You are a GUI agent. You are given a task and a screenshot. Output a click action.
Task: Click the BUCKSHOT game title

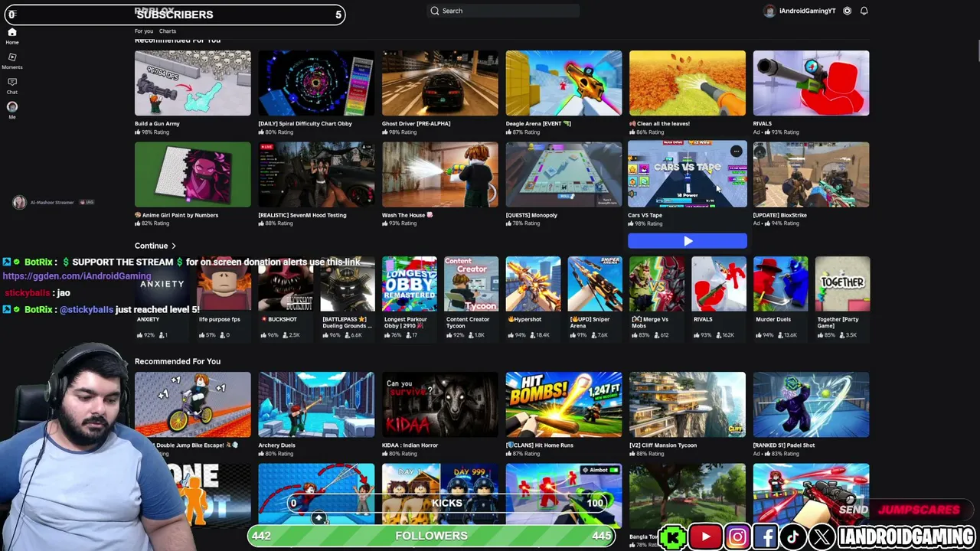(x=279, y=319)
